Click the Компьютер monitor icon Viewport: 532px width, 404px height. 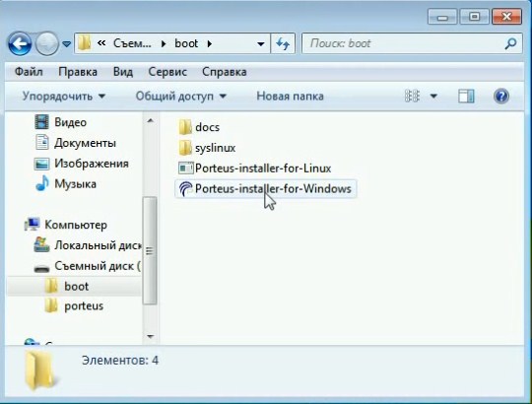[x=33, y=225]
